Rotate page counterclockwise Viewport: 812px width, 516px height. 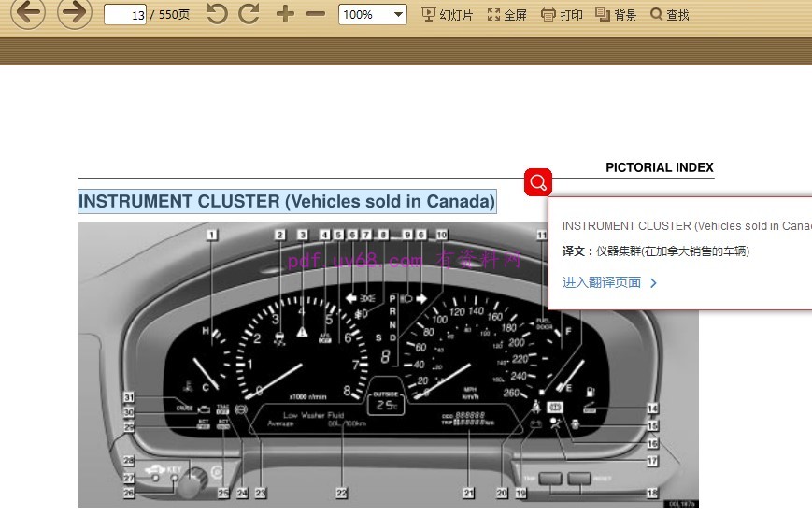click(217, 14)
